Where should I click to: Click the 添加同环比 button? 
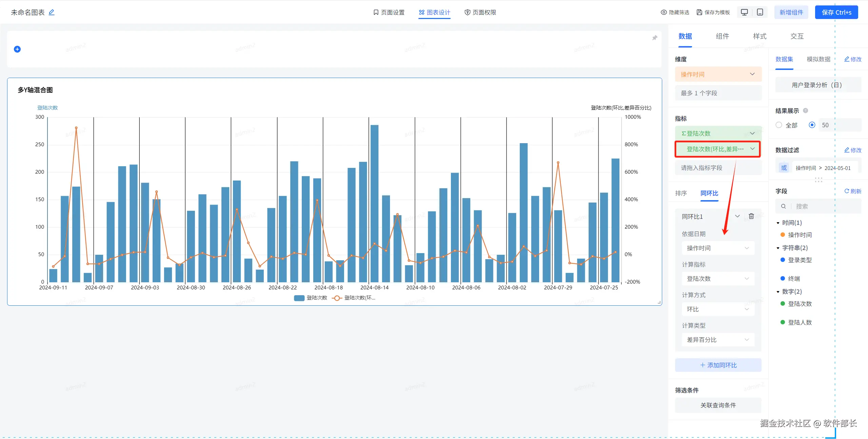[718, 365]
